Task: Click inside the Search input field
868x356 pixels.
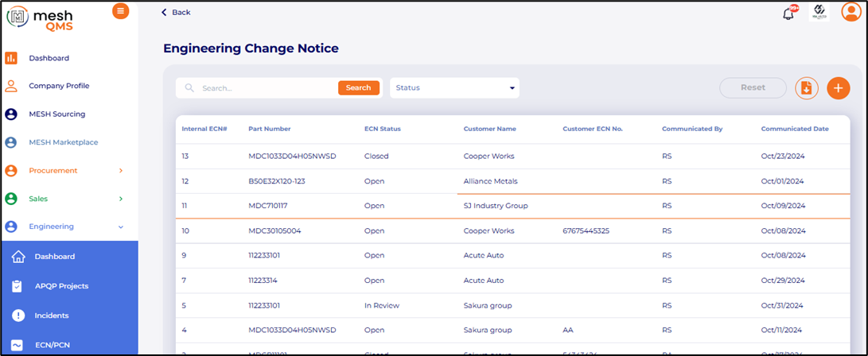Action: point(267,88)
